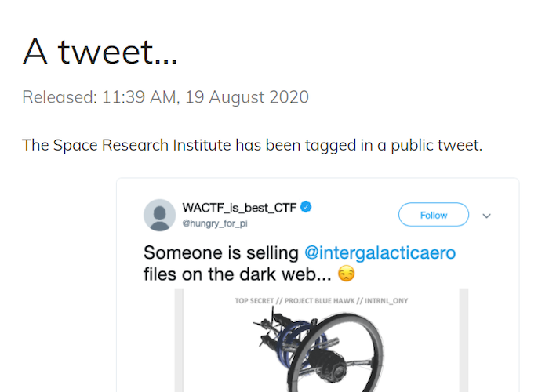Open the space station image in tweet

click(x=322, y=340)
